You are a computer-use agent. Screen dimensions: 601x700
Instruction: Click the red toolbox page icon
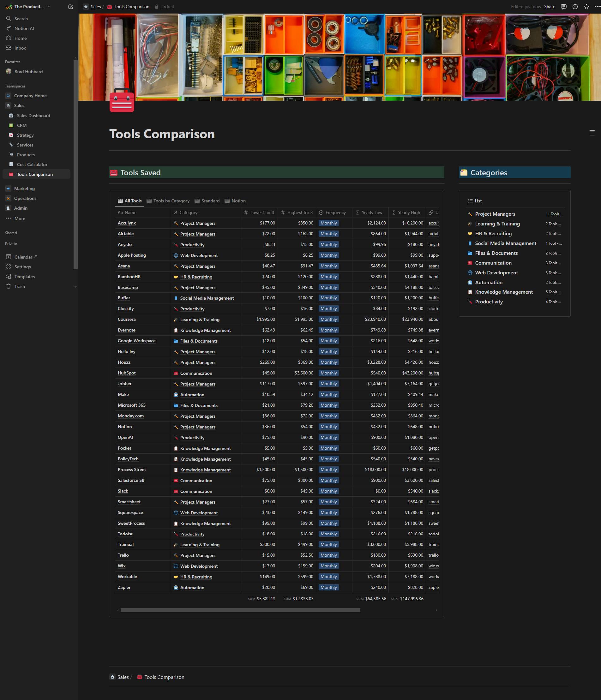click(x=122, y=101)
